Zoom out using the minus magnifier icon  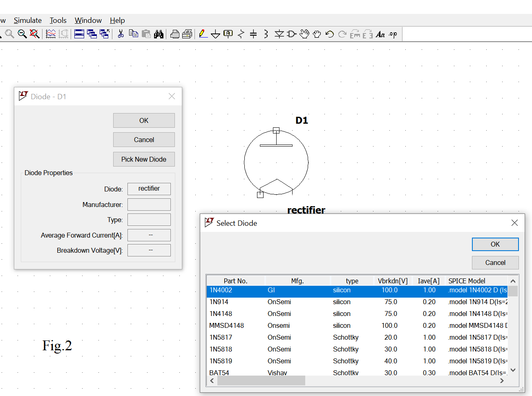(x=22, y=34)
